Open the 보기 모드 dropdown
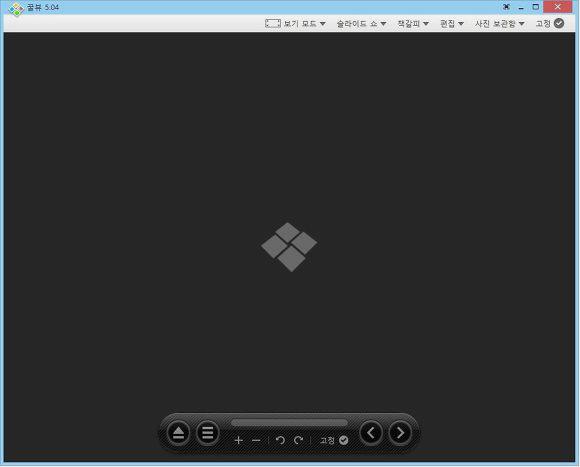 [x=304, y=24]
